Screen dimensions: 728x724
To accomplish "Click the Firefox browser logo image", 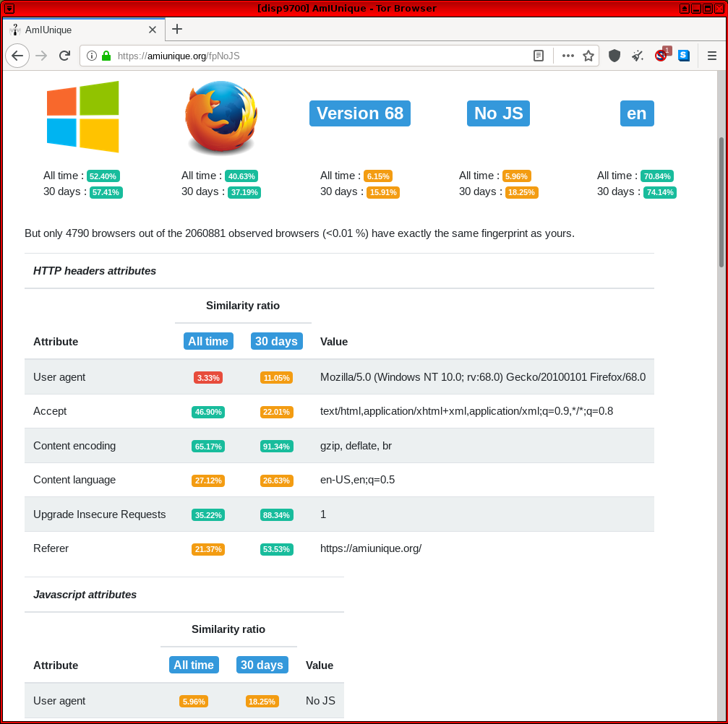I will [220, 117].
